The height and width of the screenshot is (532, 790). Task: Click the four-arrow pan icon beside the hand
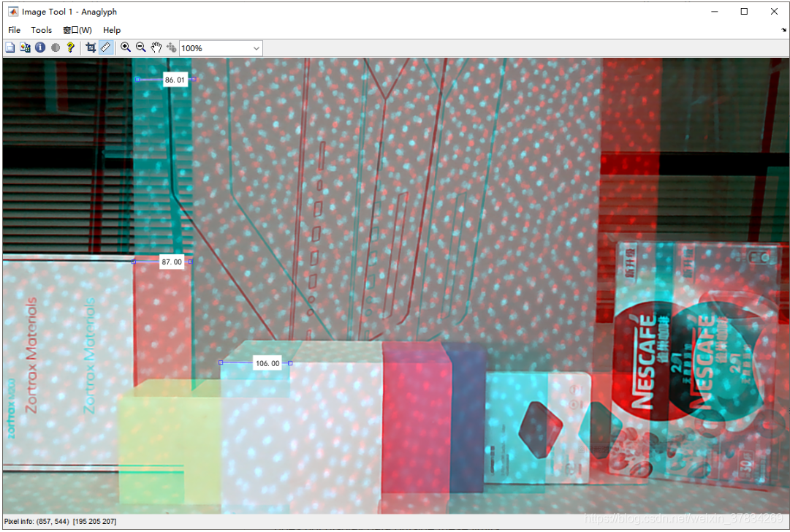click(171, 47)
